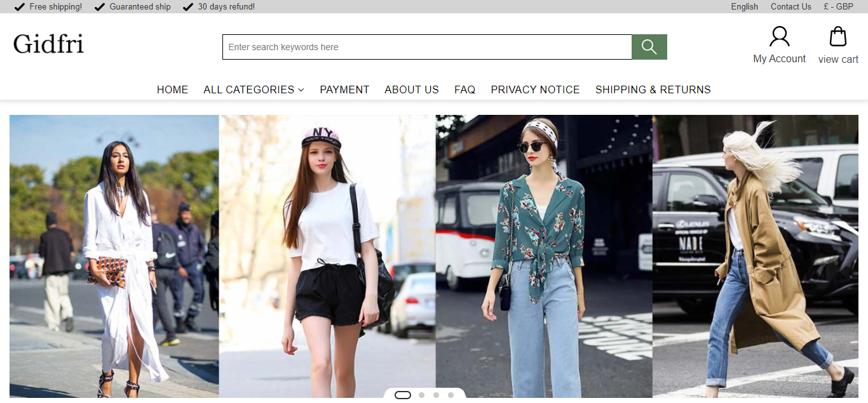
Task: Open the English language selector
Action: point(744,6)
